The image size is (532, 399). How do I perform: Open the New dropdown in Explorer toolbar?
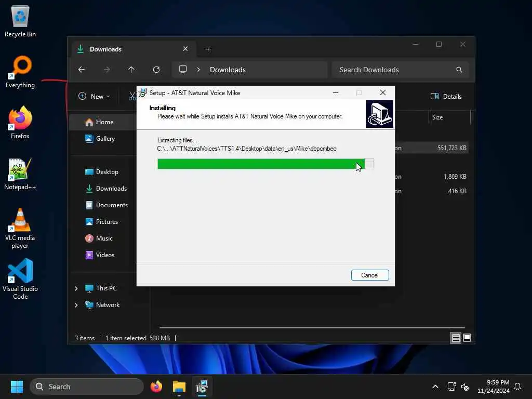click(95, 96)
